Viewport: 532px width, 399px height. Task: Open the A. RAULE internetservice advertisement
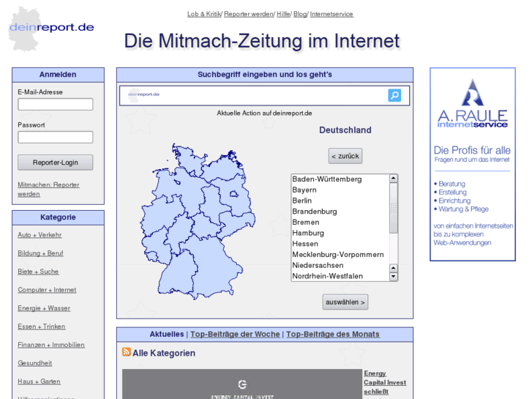tap(473, 164)
